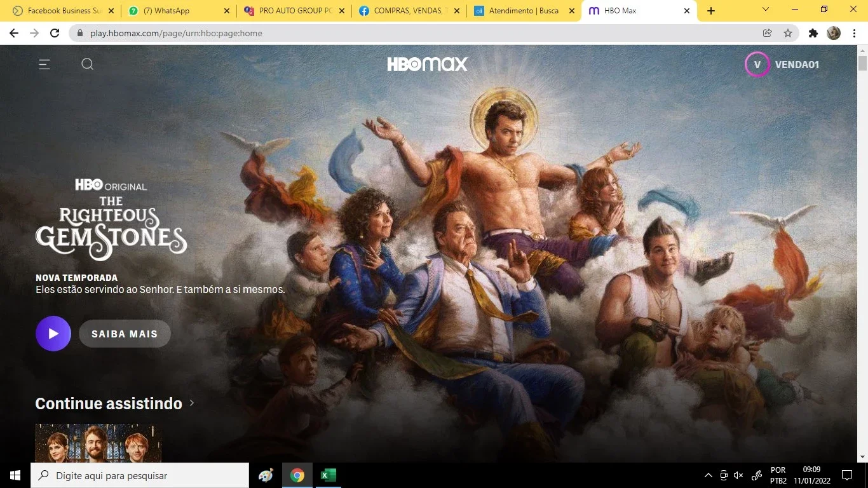Show hidden system tray icons
This screenshot has height=488, width=868.
coord(709,475)
